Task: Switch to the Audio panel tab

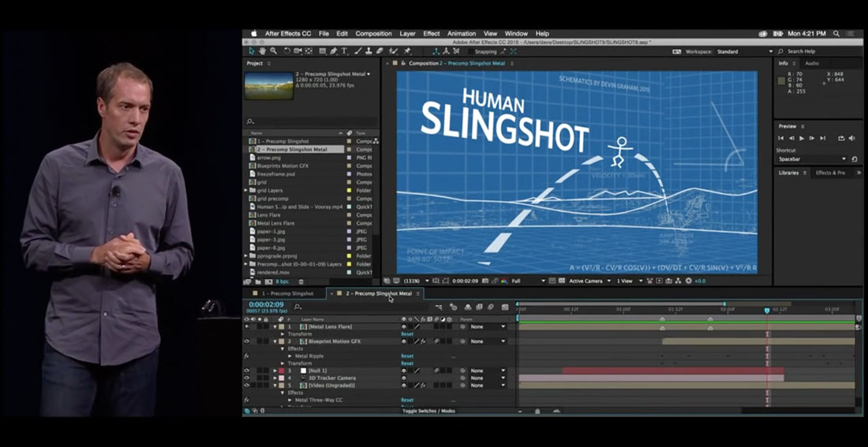Action: coord(811,63)
